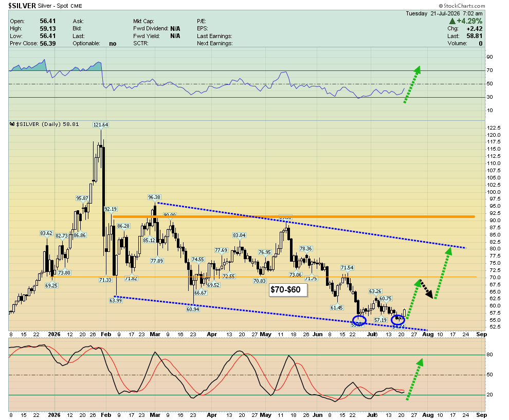The image size is (509, 420).
Task: Click the latest yellow candlestick
Action: [x=404, y=313]
